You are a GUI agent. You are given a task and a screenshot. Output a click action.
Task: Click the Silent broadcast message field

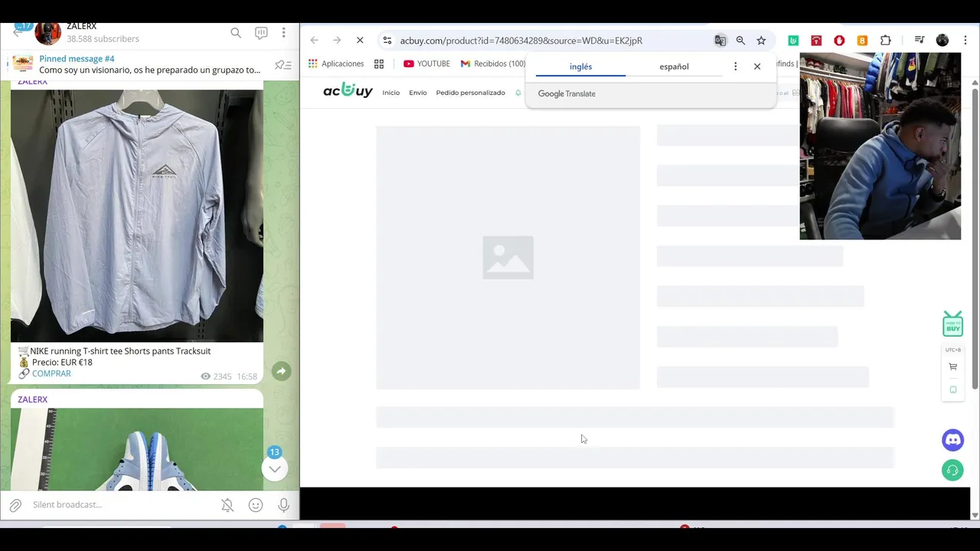pyautogui.click(x=122, y=505)
